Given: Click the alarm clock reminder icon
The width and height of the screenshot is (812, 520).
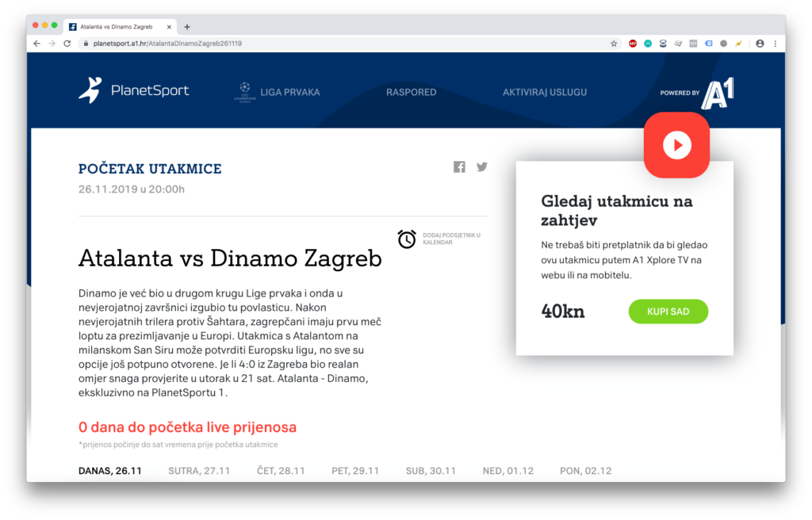Looking at the screenshot, I should pos(407,239).
